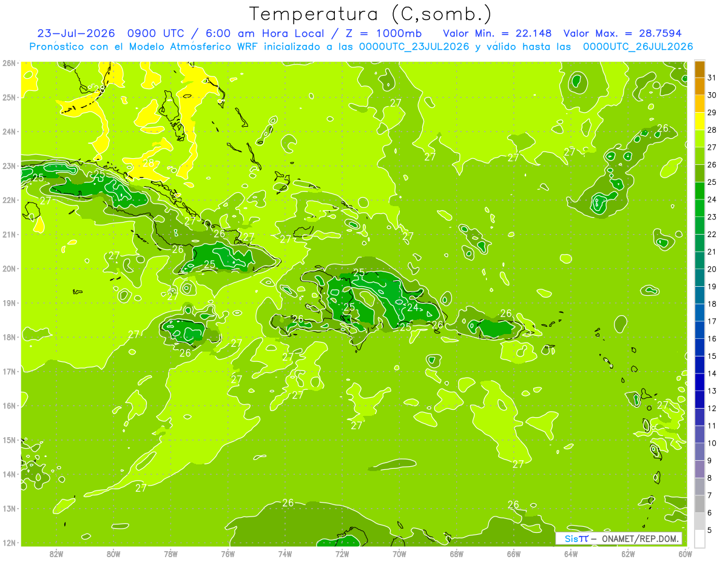Click the 74W longitude axis label

pos(285,553)
